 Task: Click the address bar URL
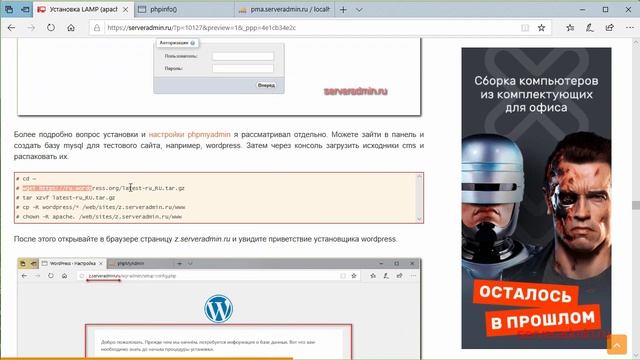pyautogui.click(x=202, y=28)
